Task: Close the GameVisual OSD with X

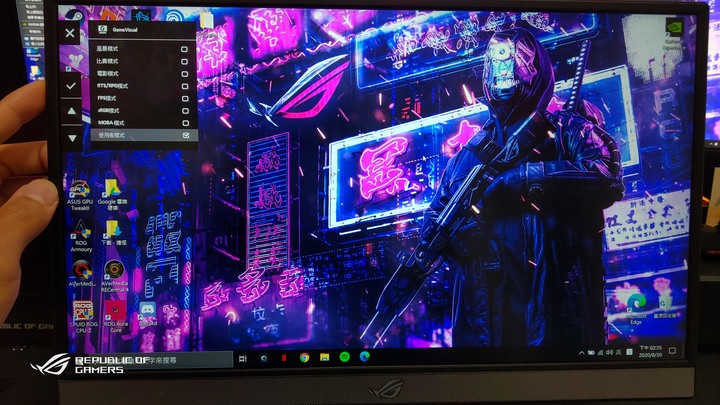Action: (x=70, y=33)
